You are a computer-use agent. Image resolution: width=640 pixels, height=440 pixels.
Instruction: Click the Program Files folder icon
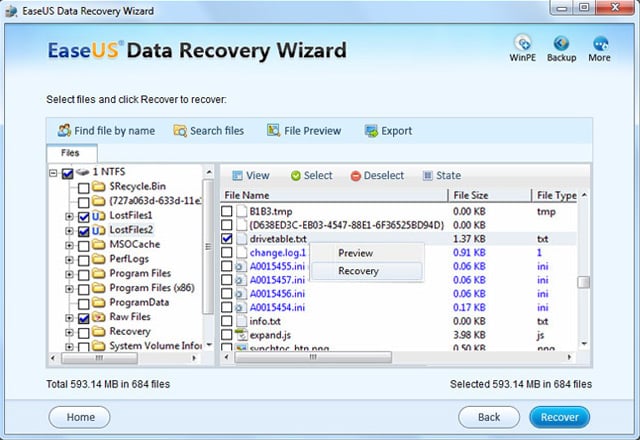[x=98, y=273]
